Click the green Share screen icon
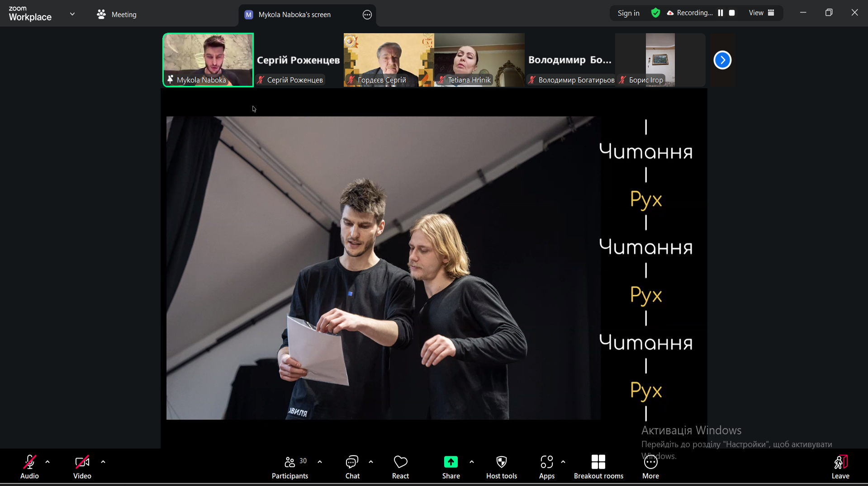Viewport: 868px width, 486px height. [x=451, y=462]
